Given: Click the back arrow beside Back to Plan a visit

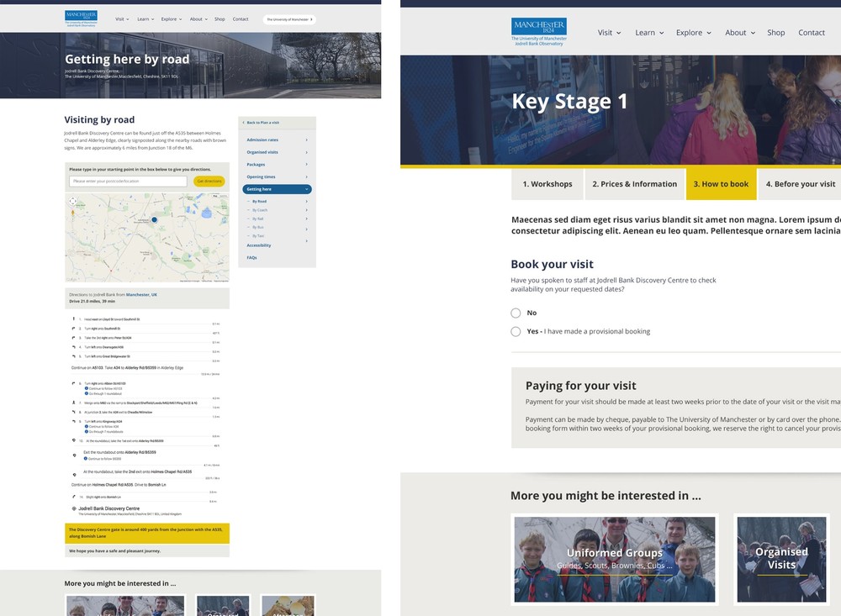Looking at the screenshot, I should 244,123.
